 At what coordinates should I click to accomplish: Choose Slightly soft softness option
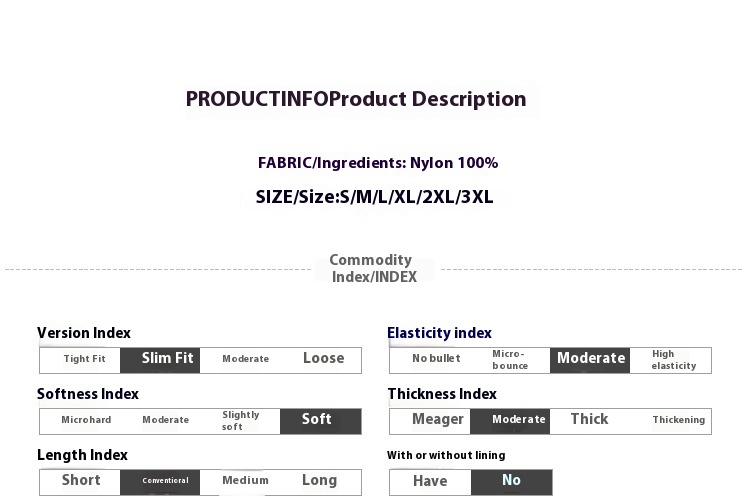(x=241, y=420)
